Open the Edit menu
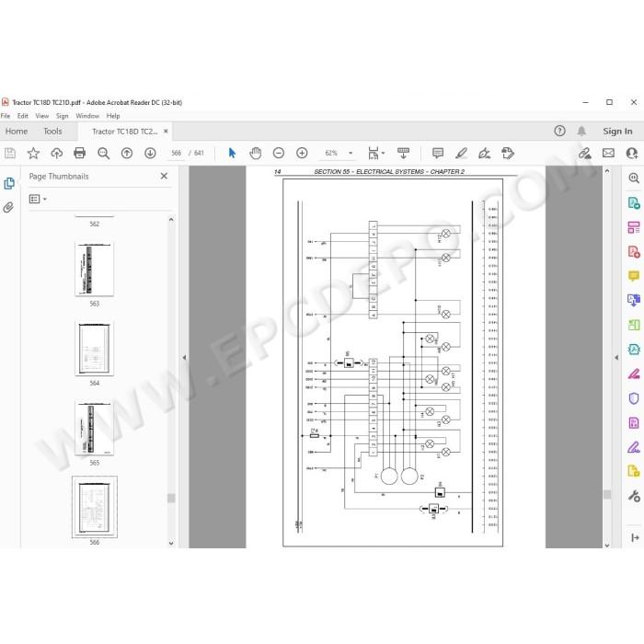Image resolution: width=644 pixels, height=644 pixels. [23, 116]
